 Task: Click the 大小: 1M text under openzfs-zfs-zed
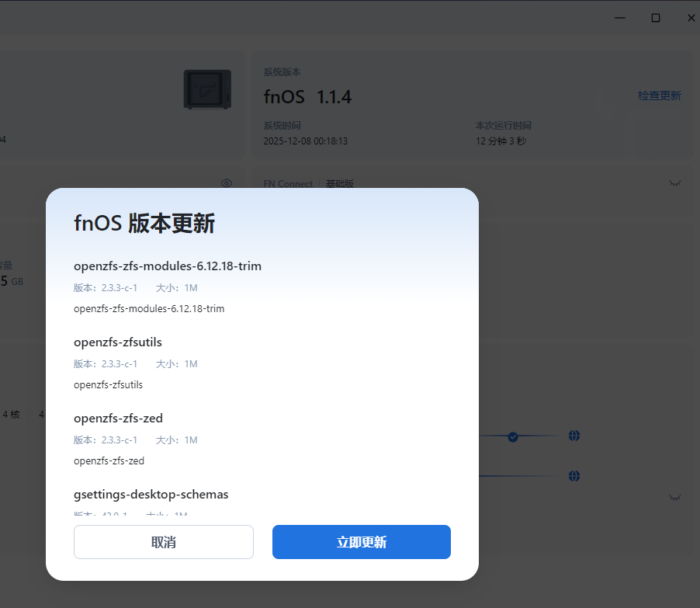pyautogui.click(x=176, y=440)
